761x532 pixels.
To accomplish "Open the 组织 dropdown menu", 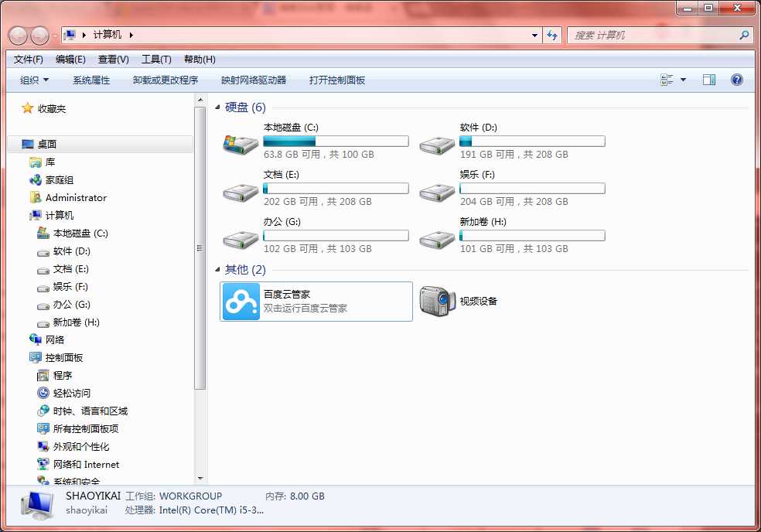I will (34, 80).
